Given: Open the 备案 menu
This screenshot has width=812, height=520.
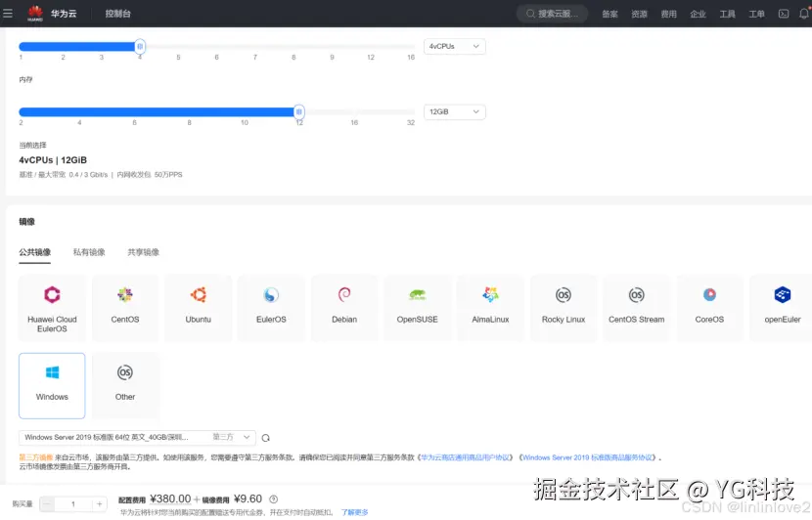Looking at the screenshot, I should (x=609, y=14).
